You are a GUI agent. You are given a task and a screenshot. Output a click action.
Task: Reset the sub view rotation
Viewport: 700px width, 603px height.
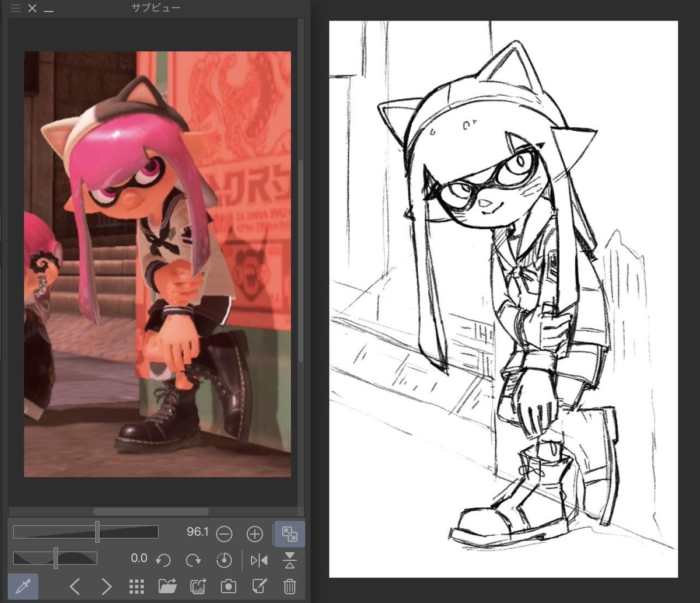(224, 560)
